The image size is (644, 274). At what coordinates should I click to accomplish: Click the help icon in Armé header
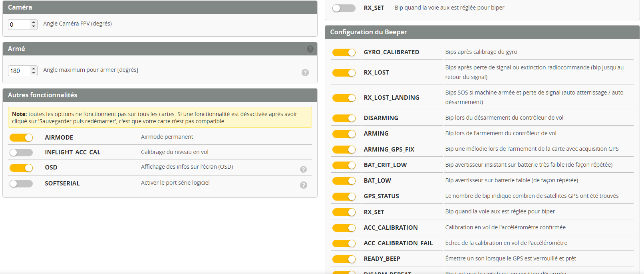(310, 49)
